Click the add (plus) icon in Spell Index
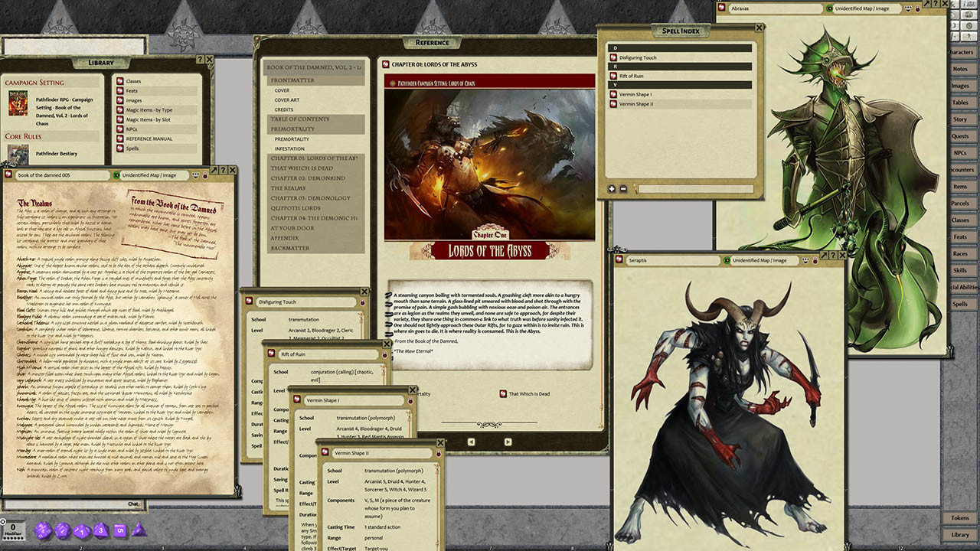The height and width of the screenshot is (551, 980). (612, 189)
